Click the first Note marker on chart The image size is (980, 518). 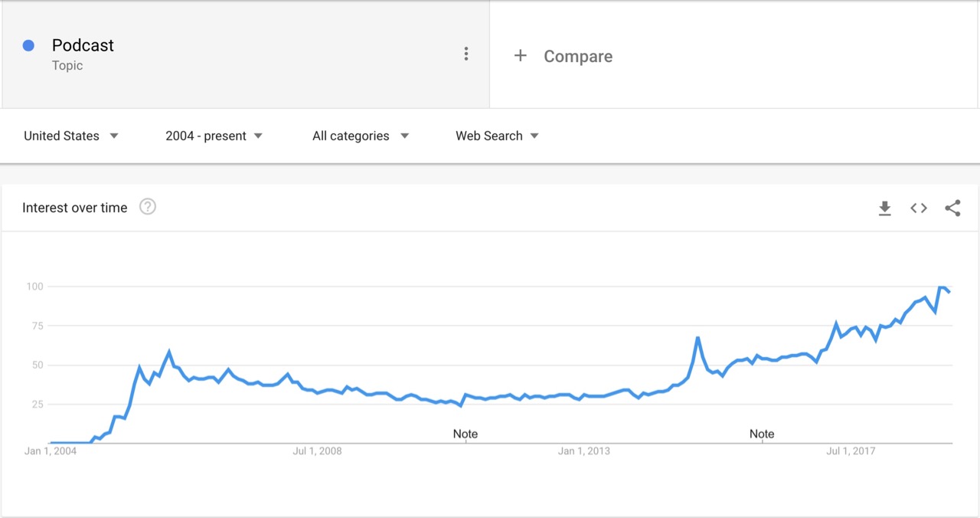point(465,434)
